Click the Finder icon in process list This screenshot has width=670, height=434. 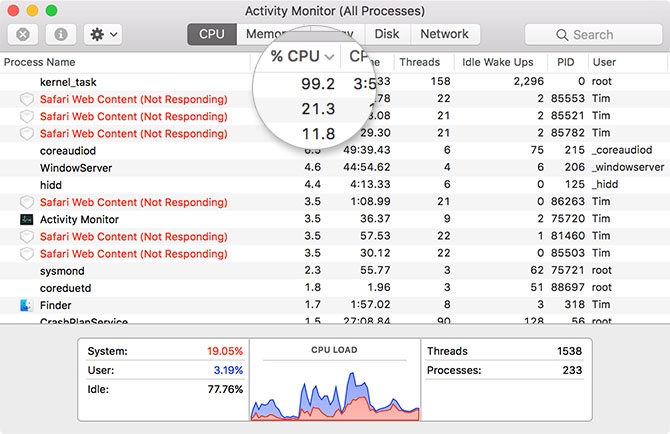tap(26, 305)
